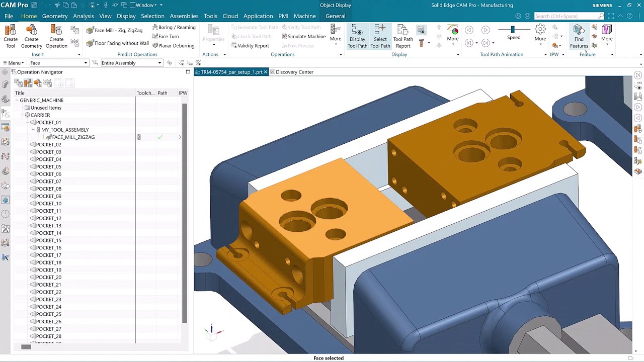Click the Speed slider handle
The width and height of the screenshot is (644, 362).
(513, 30)
